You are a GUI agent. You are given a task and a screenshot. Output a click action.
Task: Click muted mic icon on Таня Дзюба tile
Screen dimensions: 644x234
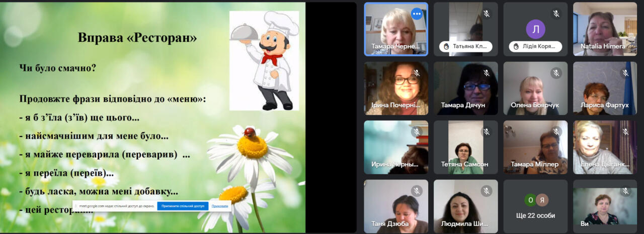[417, 191]
